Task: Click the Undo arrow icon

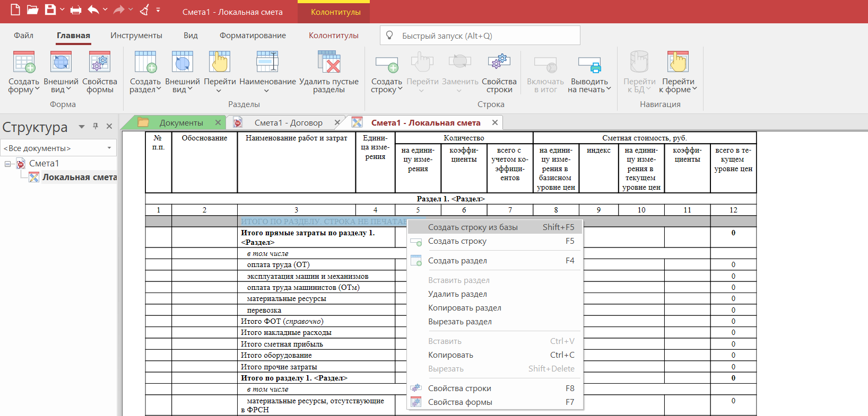Action: pos(93,10)
